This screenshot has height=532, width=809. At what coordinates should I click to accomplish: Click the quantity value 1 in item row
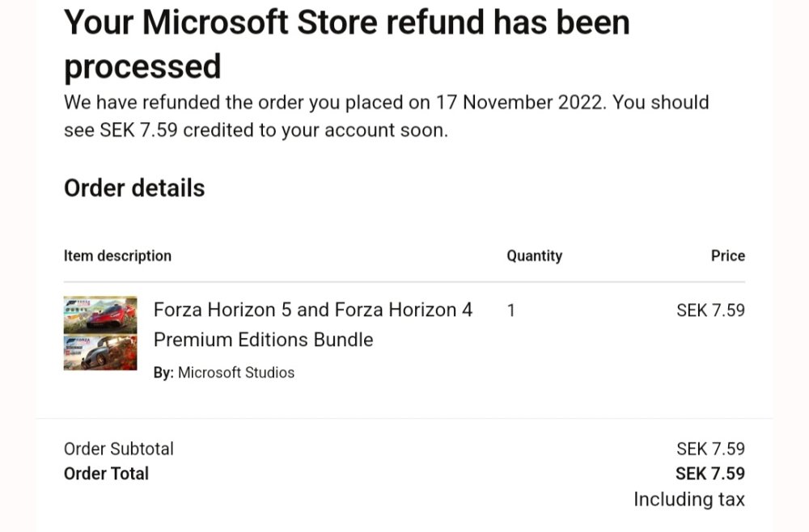pos(510,310)
